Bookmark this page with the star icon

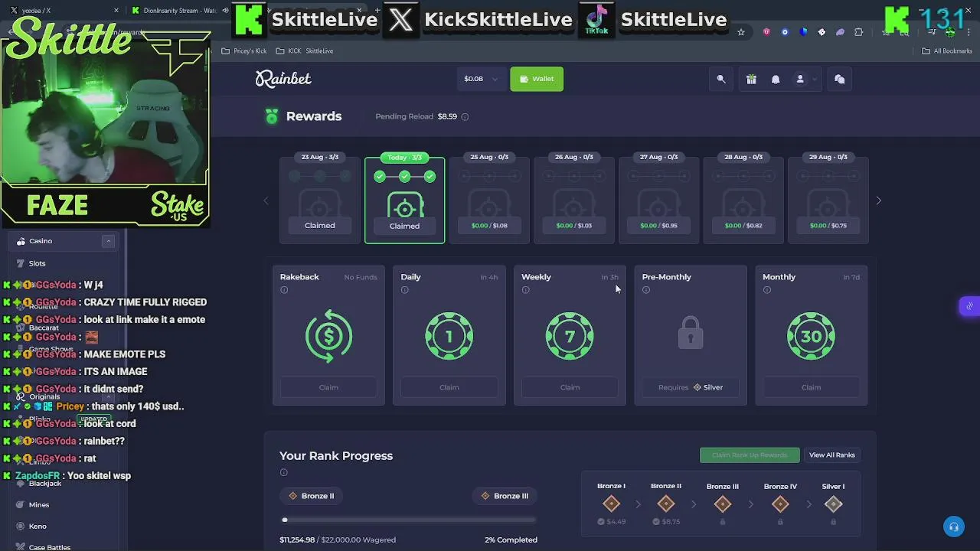[741, 32]
